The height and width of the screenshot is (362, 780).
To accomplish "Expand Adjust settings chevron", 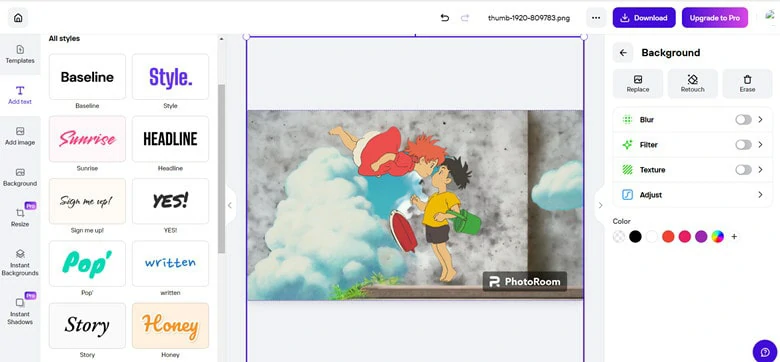I will pos(760,195).
